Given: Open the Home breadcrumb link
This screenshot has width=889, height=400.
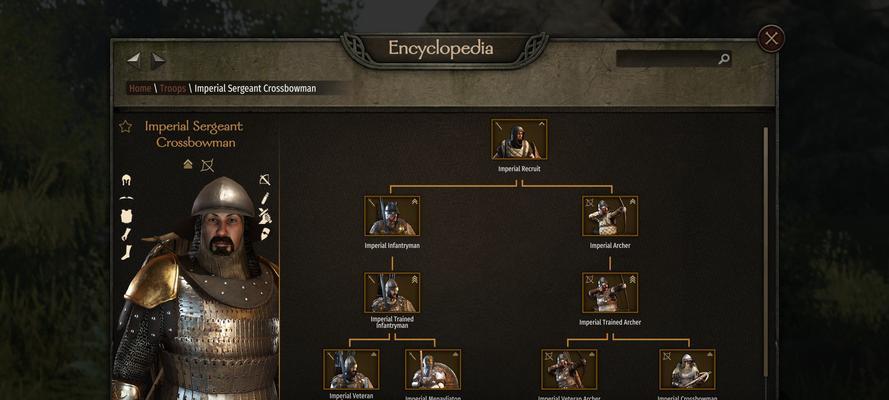Looking at the screenshot, I should click(140, 88).
